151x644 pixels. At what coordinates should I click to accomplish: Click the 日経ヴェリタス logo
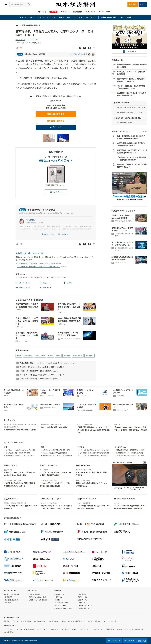point(122,532)
